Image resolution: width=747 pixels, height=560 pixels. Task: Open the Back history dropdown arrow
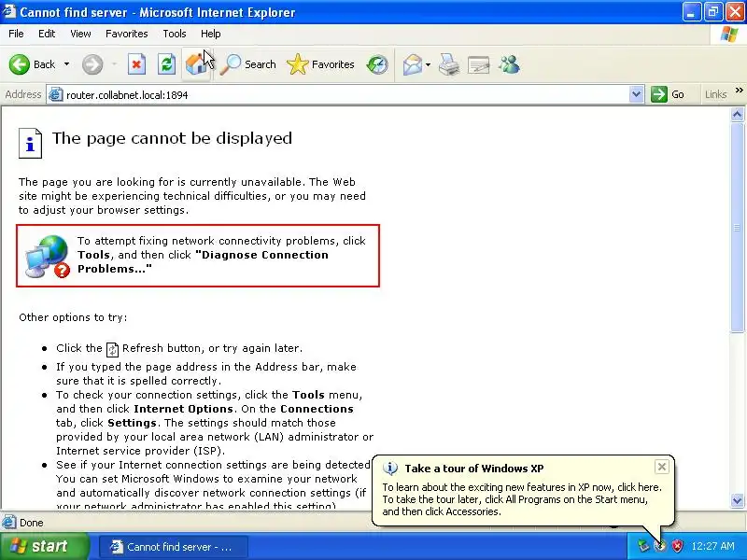click(x=66, y=64)
